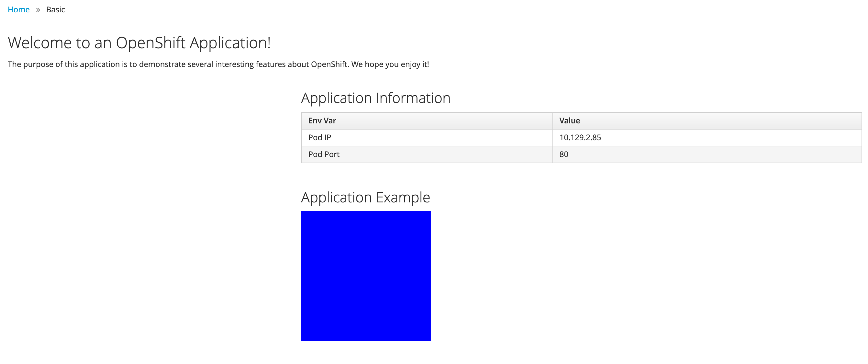The width and height of the screenshot is (868, 364).
Task: Click the word OpenShift in the description
Action: pos(329,64)
